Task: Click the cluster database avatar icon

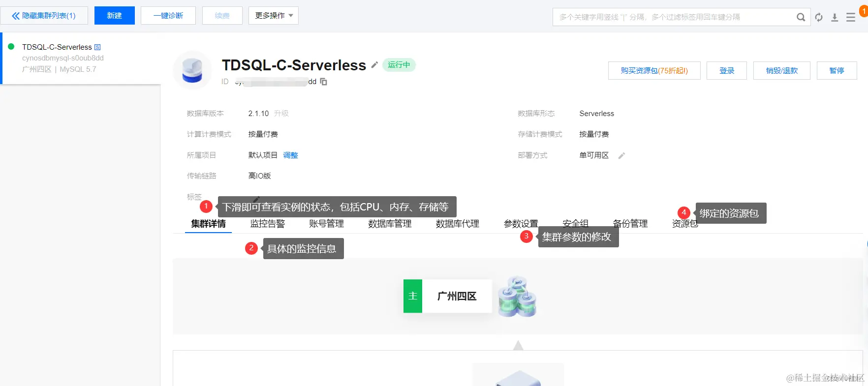Action: pos(192,70)
